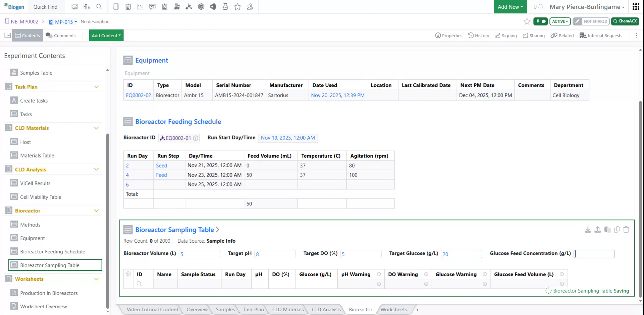
Task: Download the Bioreactor Sampling Table
Action: (x=588, y=230)
